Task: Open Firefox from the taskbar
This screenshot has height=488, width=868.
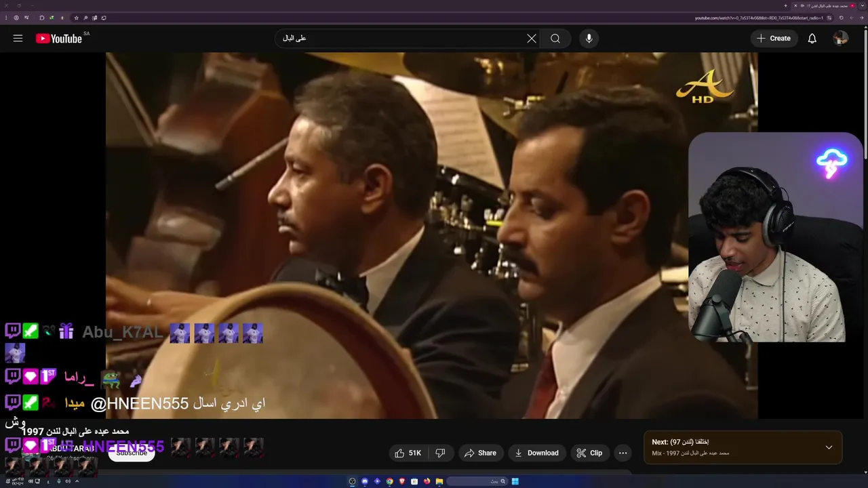Action: click(427, 481)
